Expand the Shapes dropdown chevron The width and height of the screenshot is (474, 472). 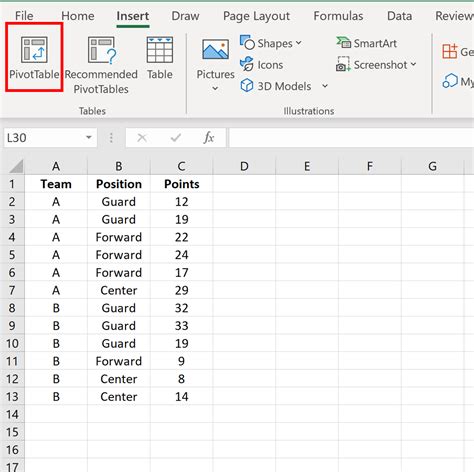pos(299,43)
